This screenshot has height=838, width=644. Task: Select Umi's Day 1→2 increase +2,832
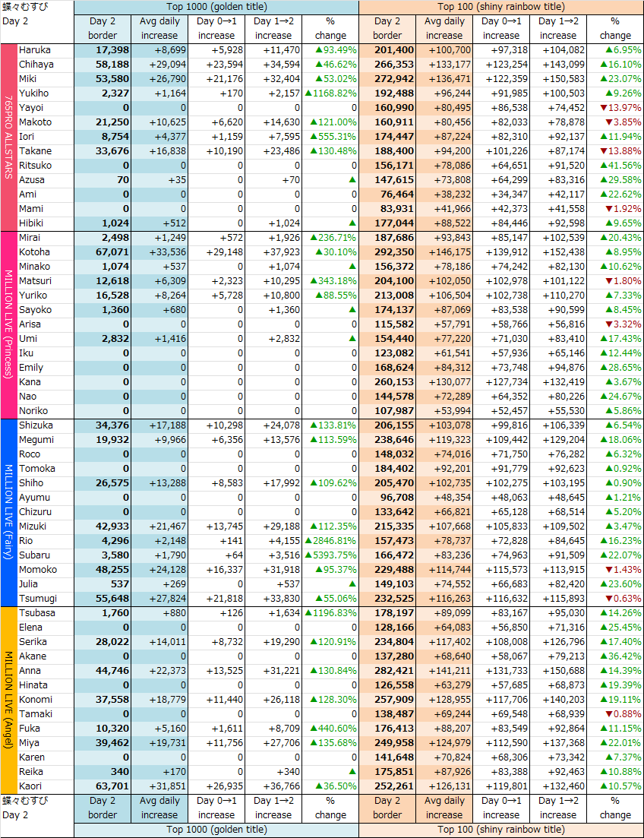click(x=273, y=339)
